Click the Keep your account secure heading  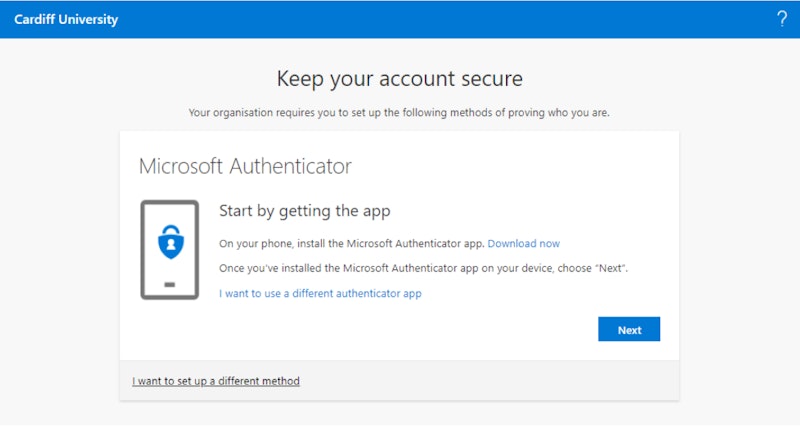tap(399, 78)
